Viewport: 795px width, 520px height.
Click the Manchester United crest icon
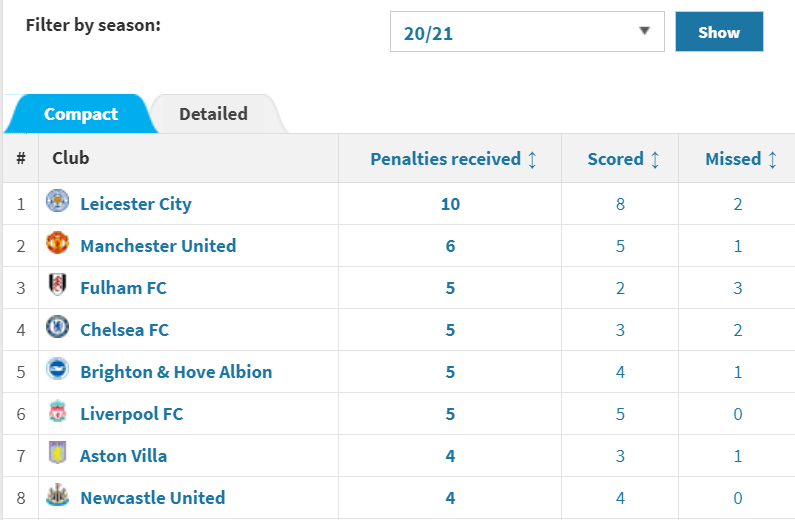click(58, 244)
